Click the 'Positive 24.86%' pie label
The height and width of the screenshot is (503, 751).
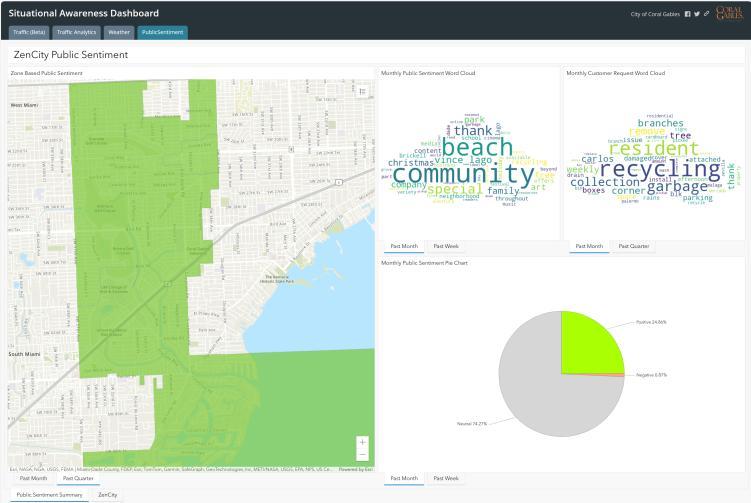tap(651, 322)
